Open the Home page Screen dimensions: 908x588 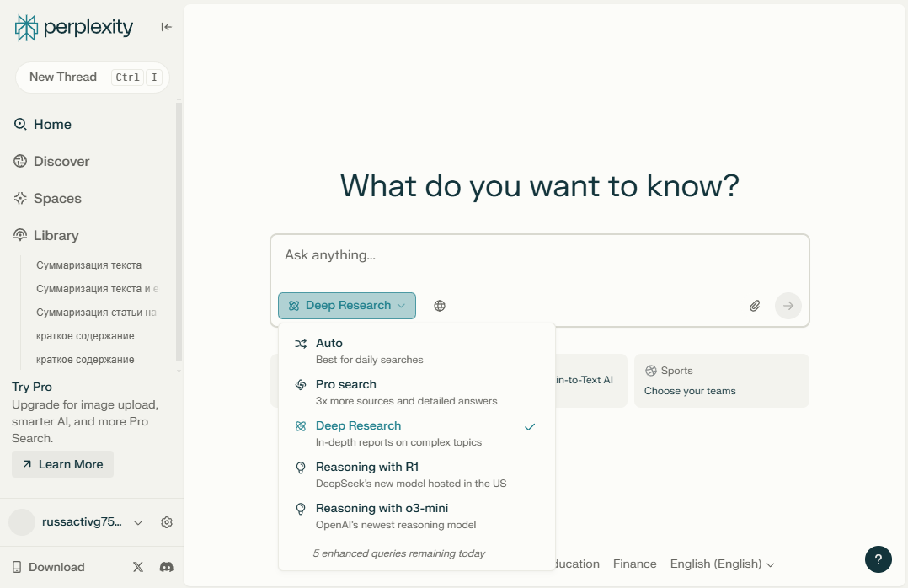(42, 124)
